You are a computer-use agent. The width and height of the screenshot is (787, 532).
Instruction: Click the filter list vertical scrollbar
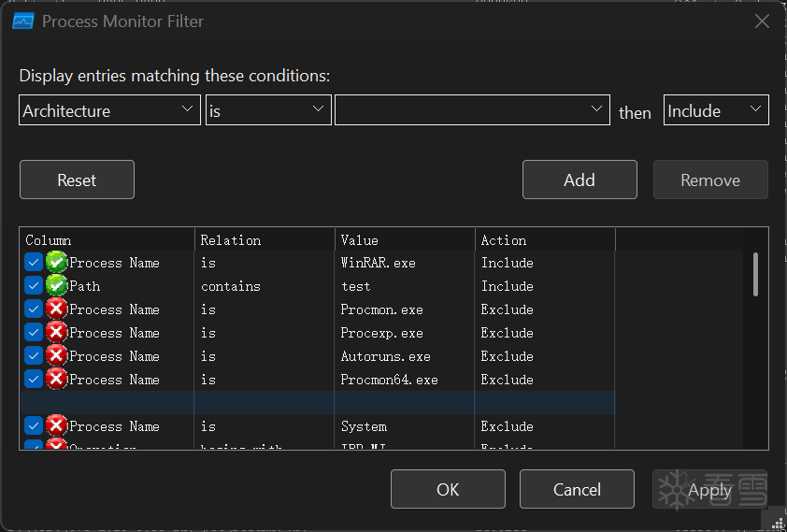(x=755, y=273)
